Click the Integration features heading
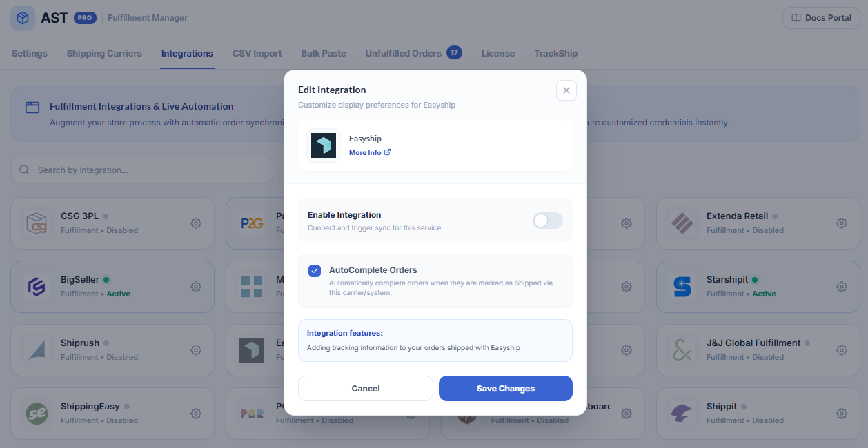This screenshot has height=448, width=868. (344, 333)
